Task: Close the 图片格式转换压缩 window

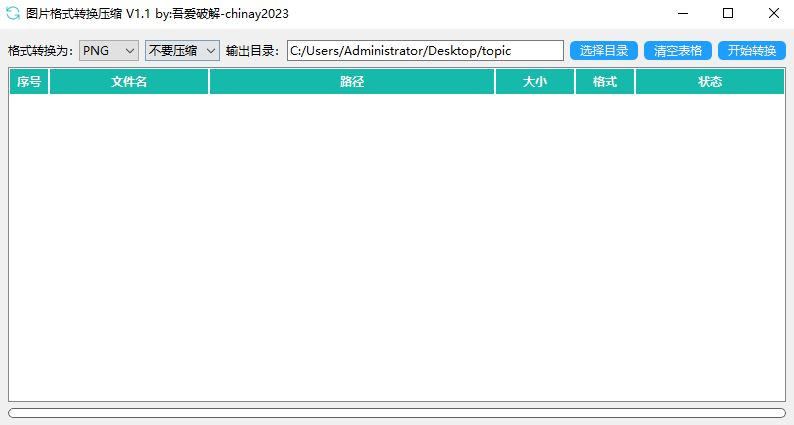Action: 773,13
